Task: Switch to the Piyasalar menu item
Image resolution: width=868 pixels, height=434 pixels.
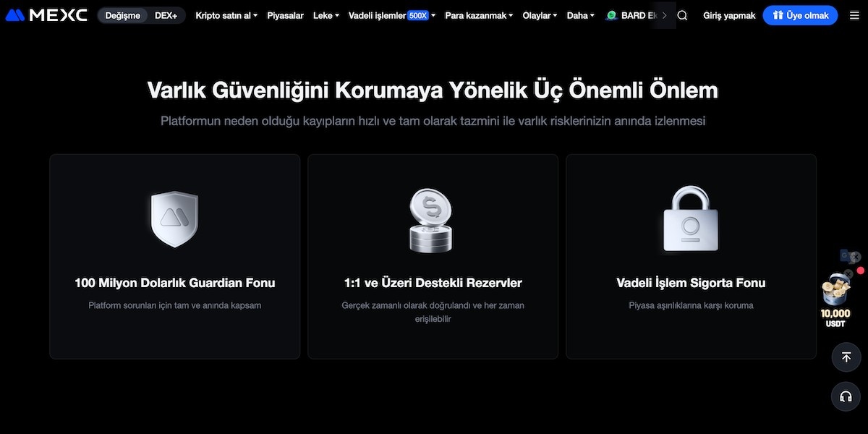Action: pos(285,14)
